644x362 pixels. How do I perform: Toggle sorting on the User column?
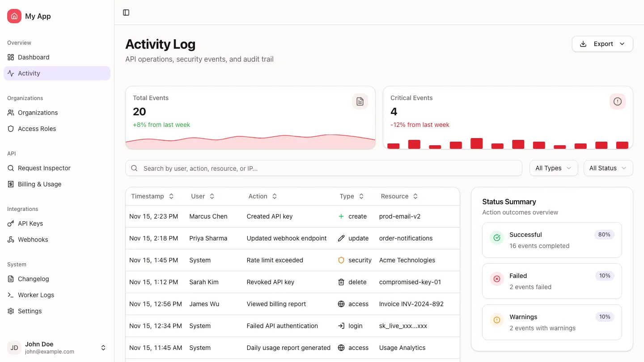(212, 196)
